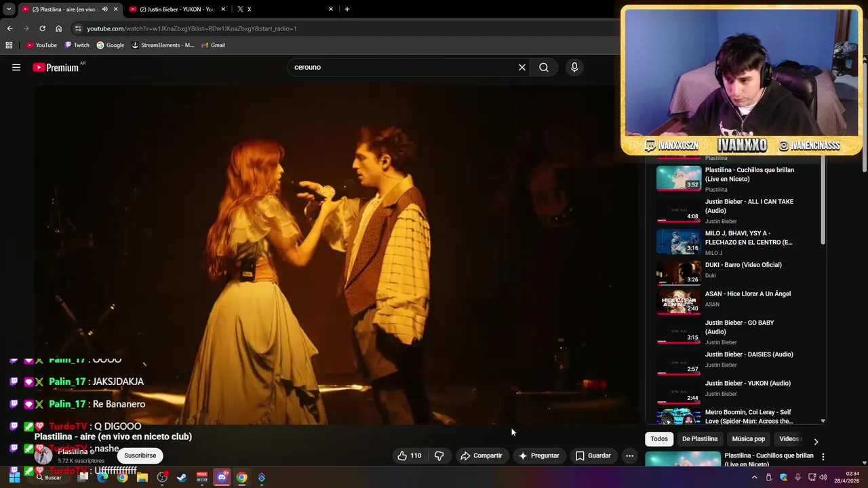
Task: Play Cuchillos que brillan in playlist
Action: 736,178
